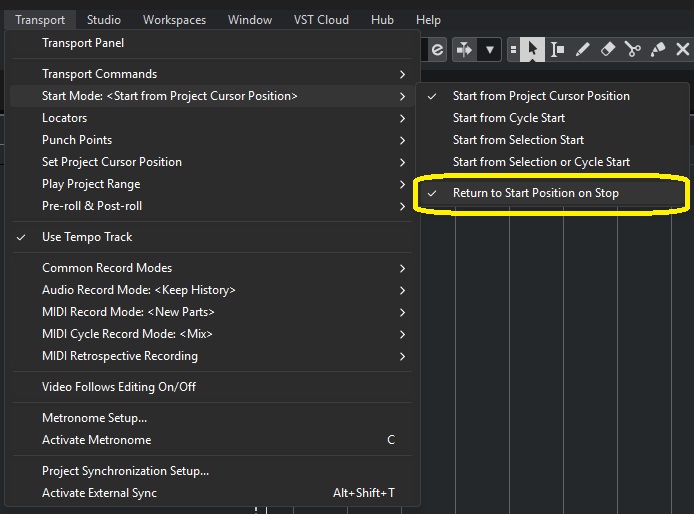
Task: Toggle Video Follows Editing On/Off
Action: click(212, 387)
